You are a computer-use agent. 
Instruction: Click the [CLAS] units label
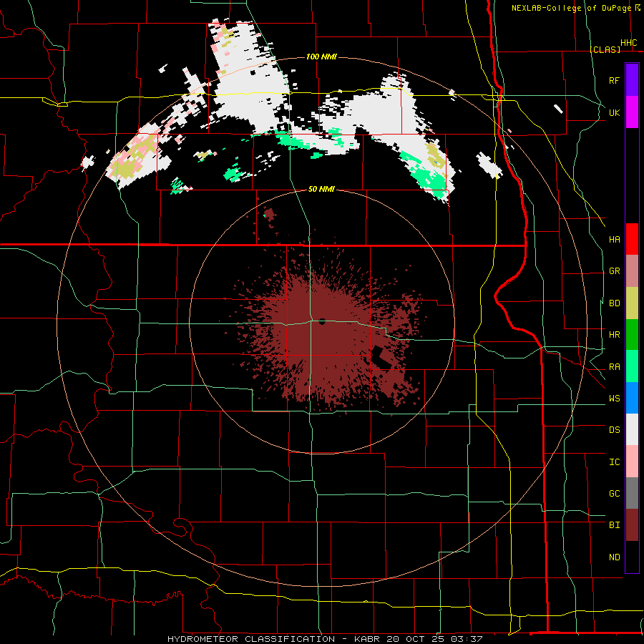605,49
